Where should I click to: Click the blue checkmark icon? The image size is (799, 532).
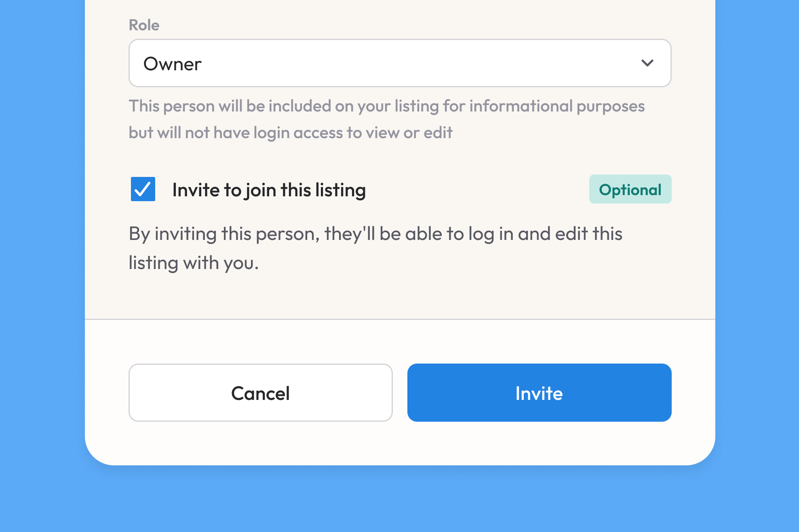click(143, 189)
